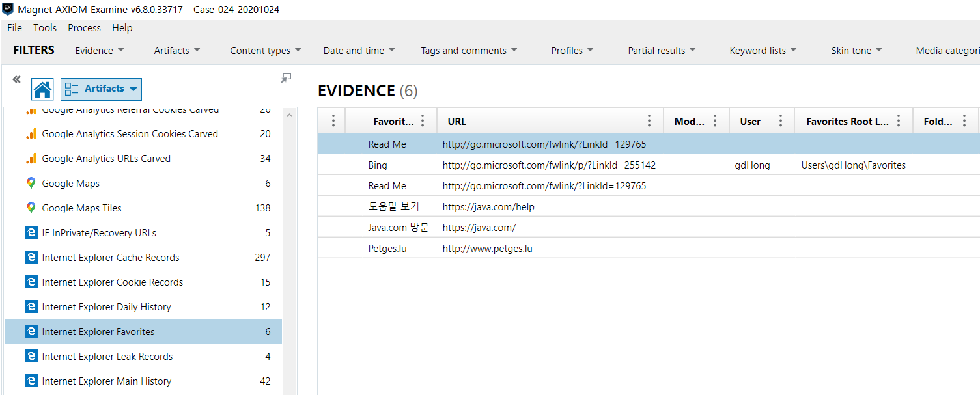Click Internet Explorer Cache Records icon
The width and height of the screenshot is (980, 395).
click(31, 258)
